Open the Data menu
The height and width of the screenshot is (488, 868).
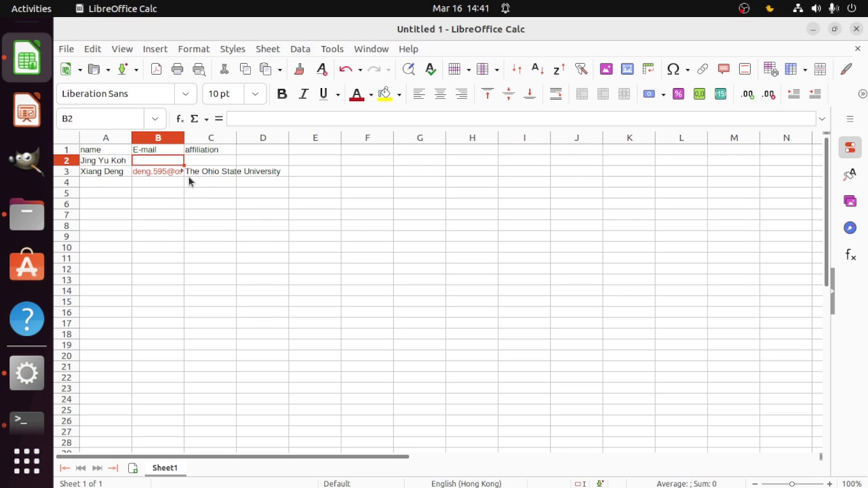click(300, 49)
